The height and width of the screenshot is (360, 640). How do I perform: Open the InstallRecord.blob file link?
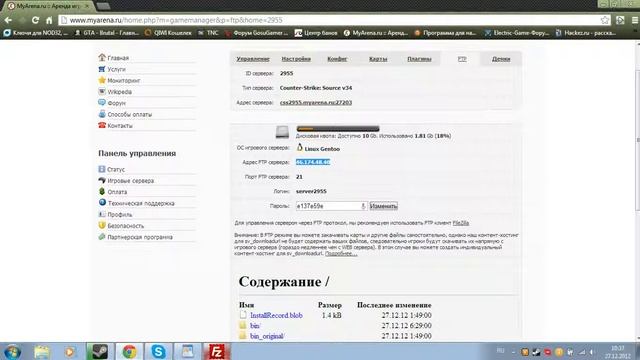(x=276, y=315)
